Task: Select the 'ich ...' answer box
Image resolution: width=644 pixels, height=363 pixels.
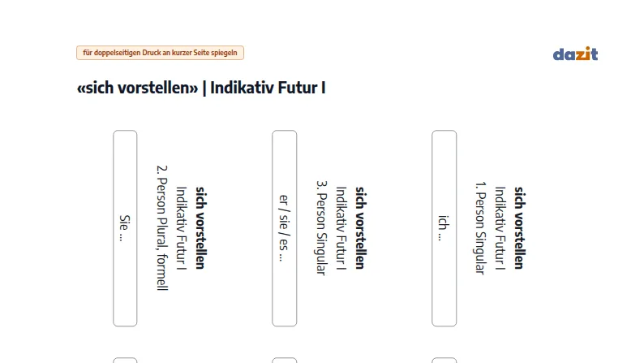Action: [444, 228]
